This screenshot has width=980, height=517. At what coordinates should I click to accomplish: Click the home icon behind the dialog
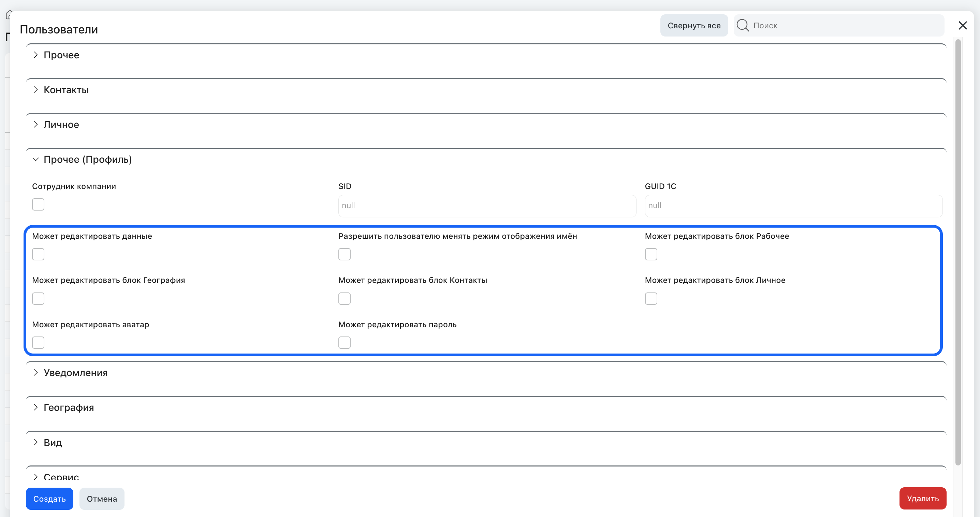(9, 15)
